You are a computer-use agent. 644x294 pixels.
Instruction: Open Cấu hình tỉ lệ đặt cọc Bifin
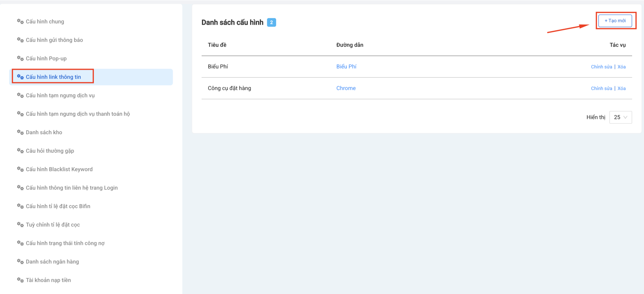tap(58, 206)
